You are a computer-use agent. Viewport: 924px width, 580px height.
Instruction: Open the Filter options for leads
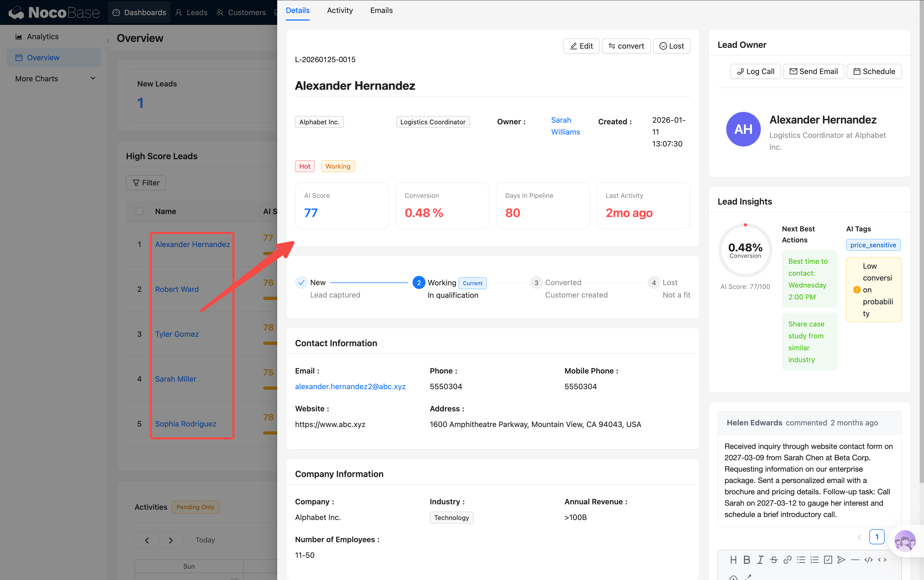(x=146, y=183)
